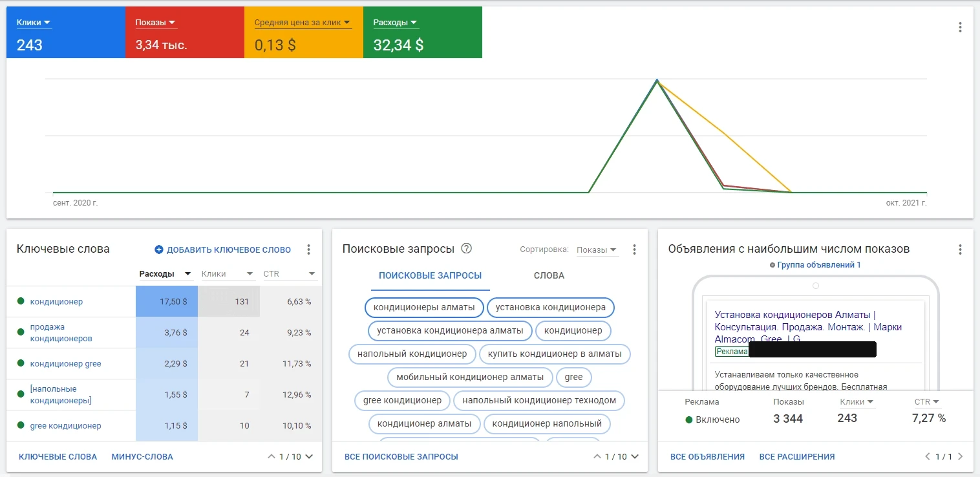Open the Группа объявлений 1 link

(x=819, y=265)
